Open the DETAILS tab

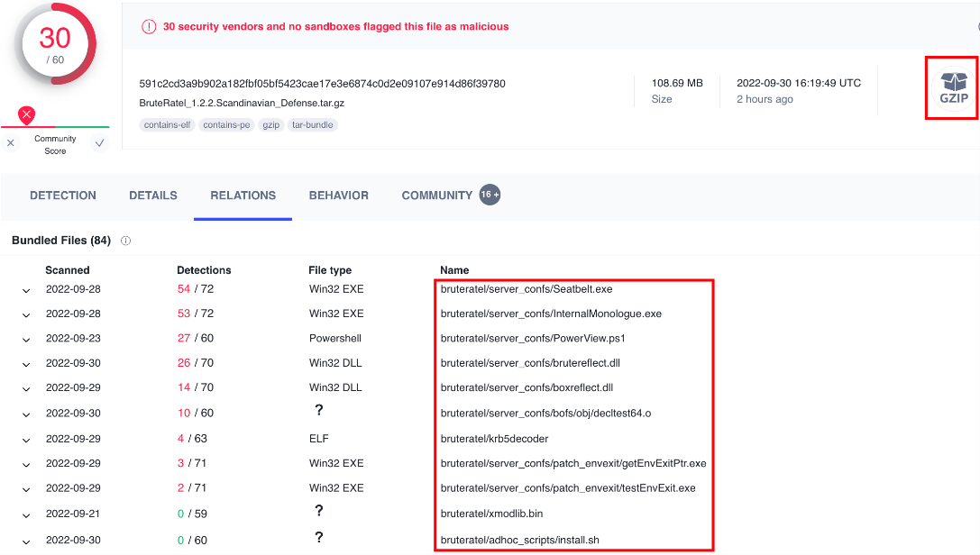point(153,196)
